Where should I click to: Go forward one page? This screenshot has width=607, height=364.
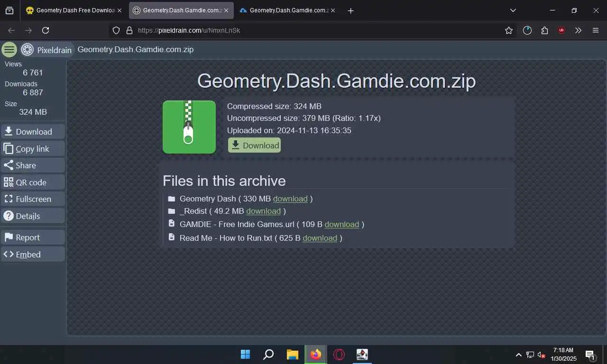28,30
